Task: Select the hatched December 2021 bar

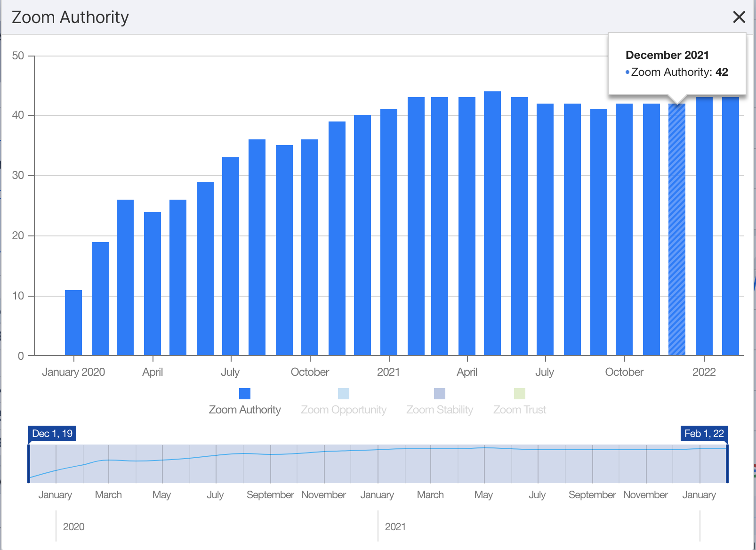Action: tap(677, 230)
